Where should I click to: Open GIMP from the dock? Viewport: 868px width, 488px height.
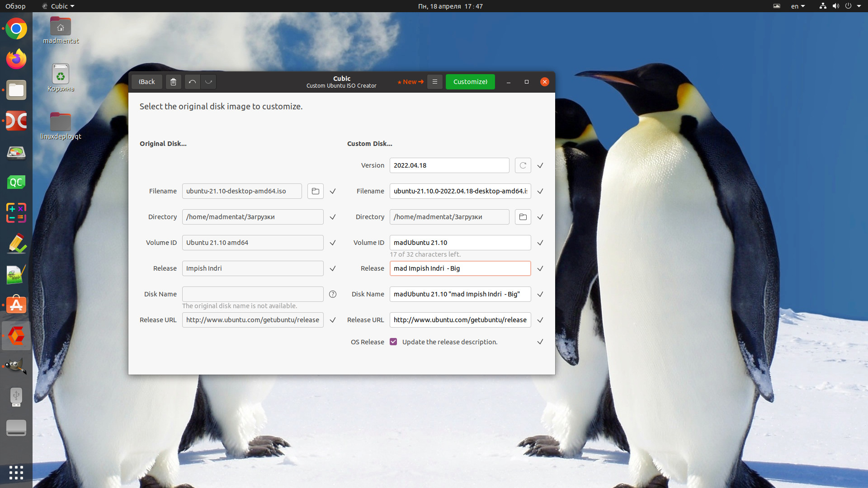16,366
